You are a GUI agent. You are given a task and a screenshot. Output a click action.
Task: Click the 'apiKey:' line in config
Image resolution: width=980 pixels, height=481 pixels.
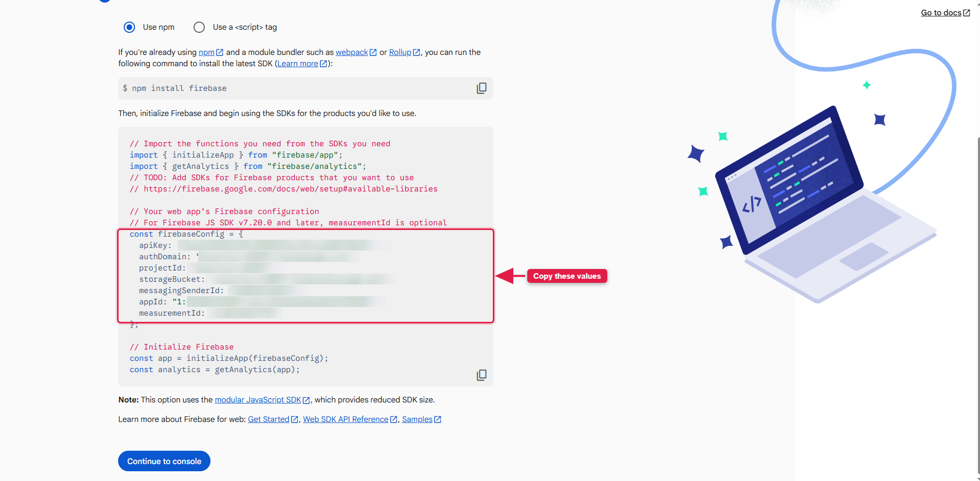265,245
